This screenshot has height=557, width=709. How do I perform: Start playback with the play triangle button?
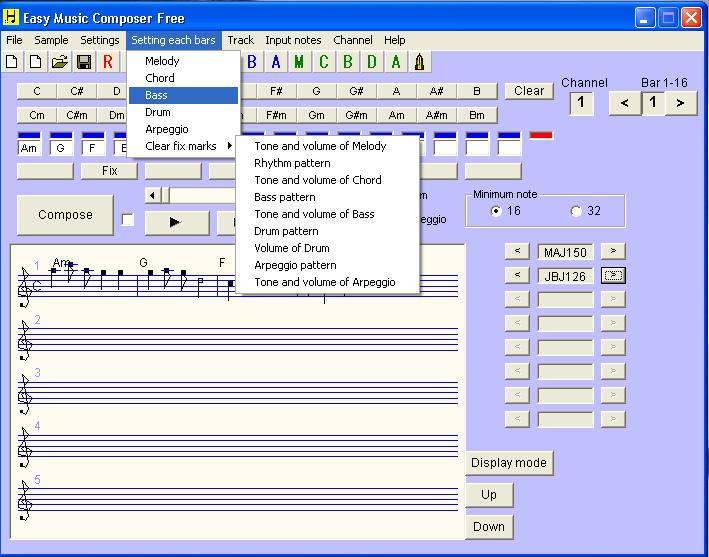(177, 222)
